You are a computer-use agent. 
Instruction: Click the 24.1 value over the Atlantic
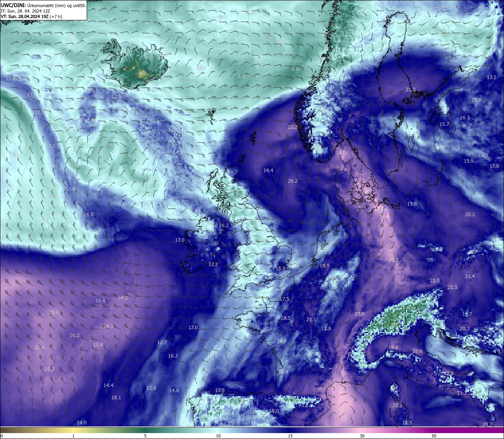click(x=108, y=326)
